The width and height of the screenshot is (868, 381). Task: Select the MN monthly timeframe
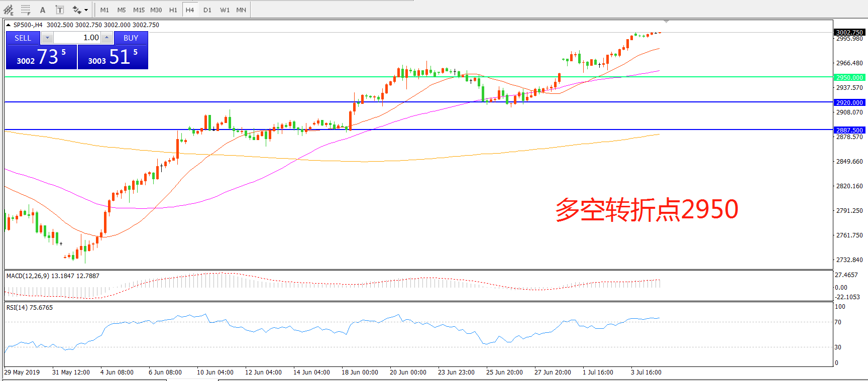pyautogui.click(x=241, y=10)
